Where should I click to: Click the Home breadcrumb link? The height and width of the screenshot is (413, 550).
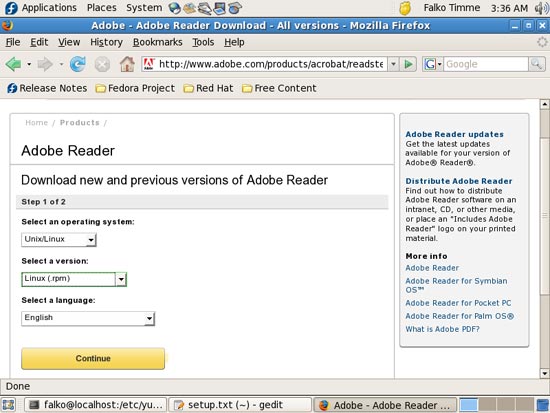36,122
